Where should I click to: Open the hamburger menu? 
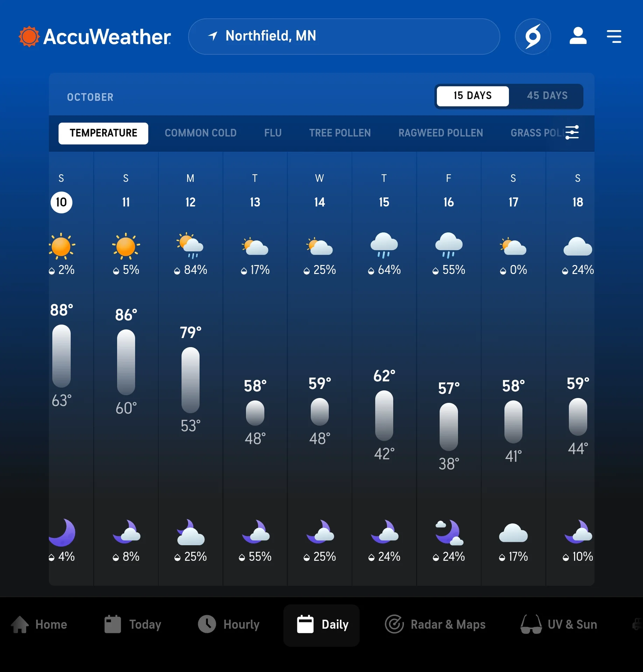coord(614,36)
